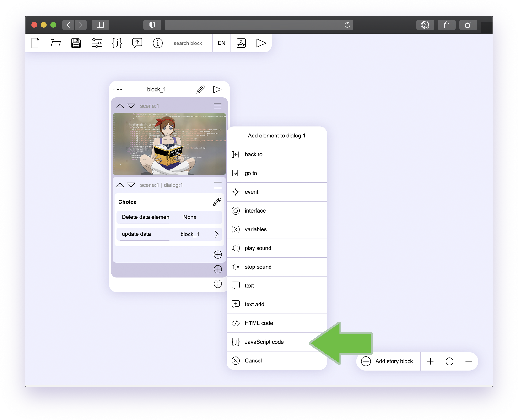Image resolution: width=518 pixels, height=420 pixels.
Task: Play the story from toolbar
Action: pyautogui.click(x=261, y=43)
